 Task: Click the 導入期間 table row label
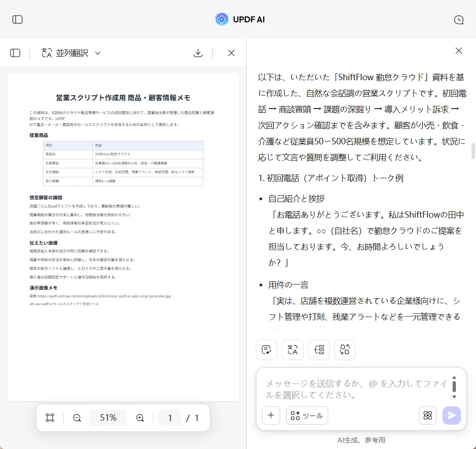click(x=52, y=181)
